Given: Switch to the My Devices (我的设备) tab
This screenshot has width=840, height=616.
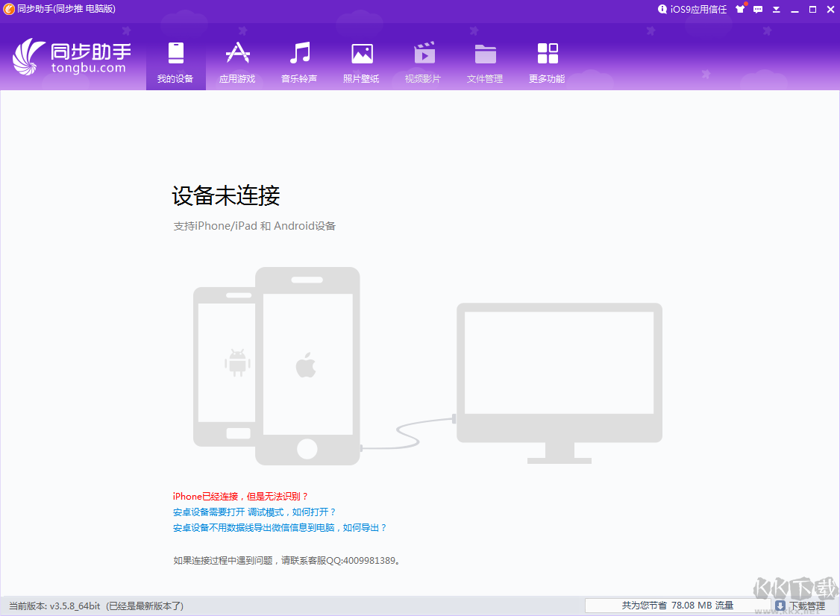Looking at the screenshot, I should point(175,52).
